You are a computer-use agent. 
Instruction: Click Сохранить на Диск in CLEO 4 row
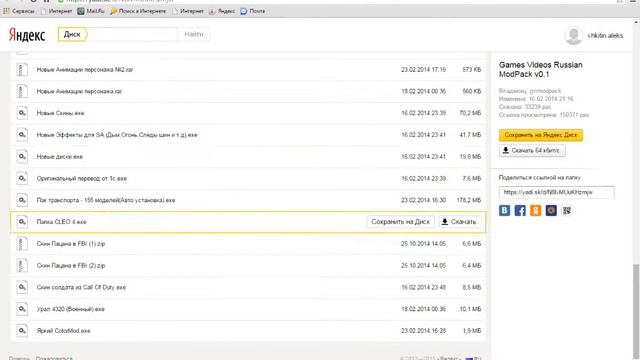(x=400, y=222)
